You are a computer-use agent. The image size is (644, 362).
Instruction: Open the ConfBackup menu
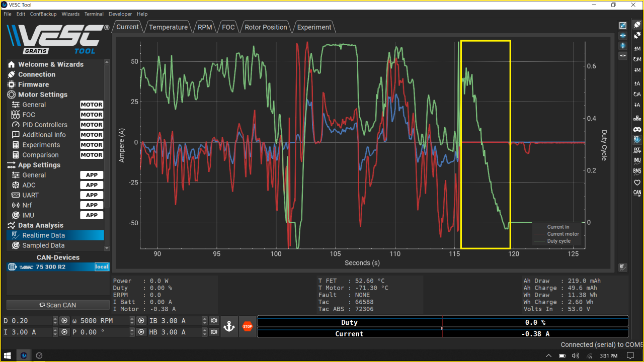click(43, 14)
